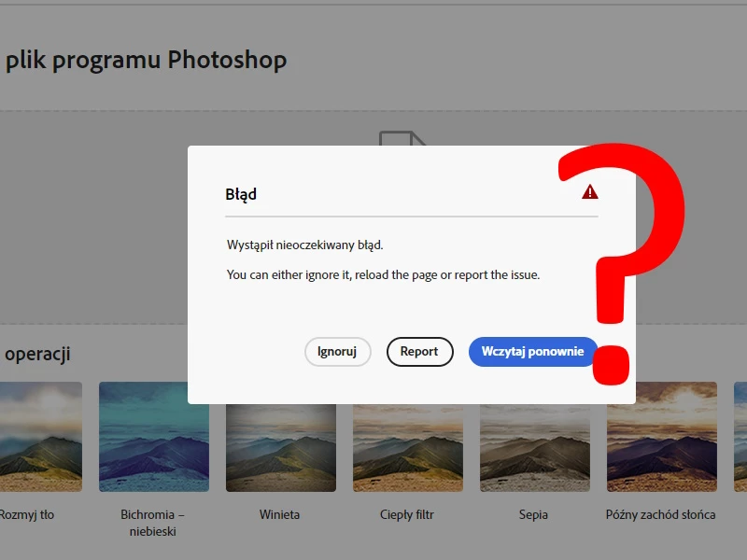Click the 'plik programu Photoshop' heading

(147, 60)
